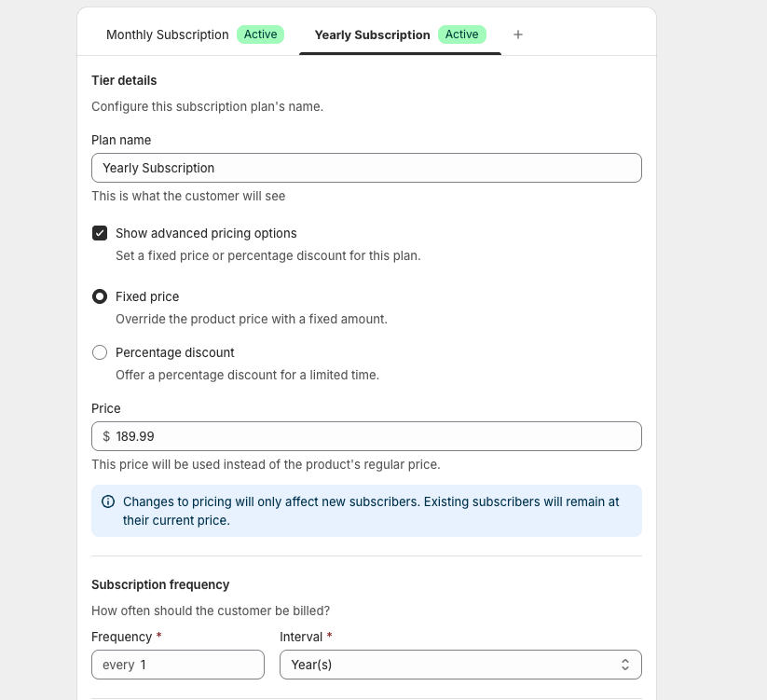Click the Tier details heading
The image size is (767, 700).
pyautogui.click(x=124, y=80)
